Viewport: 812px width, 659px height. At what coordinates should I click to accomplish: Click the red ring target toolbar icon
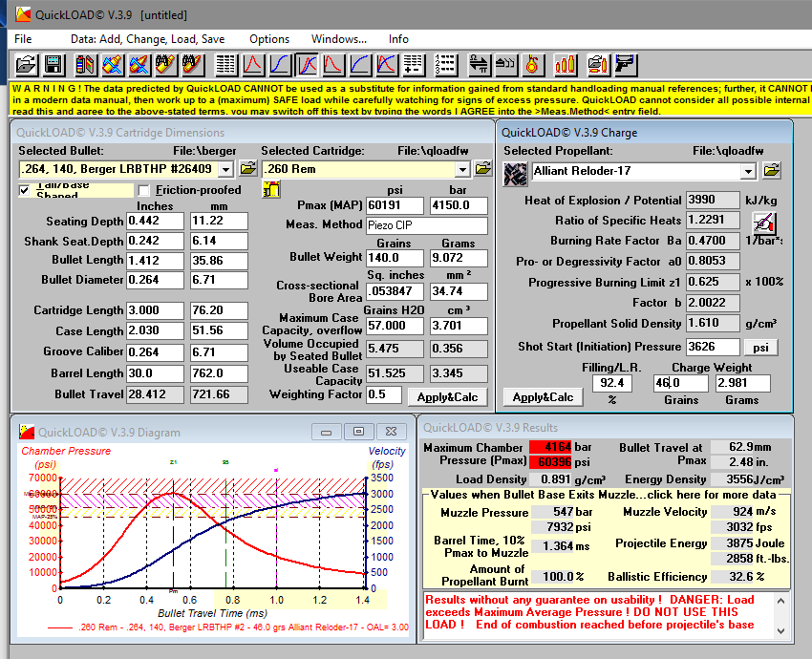coord(532,65)
